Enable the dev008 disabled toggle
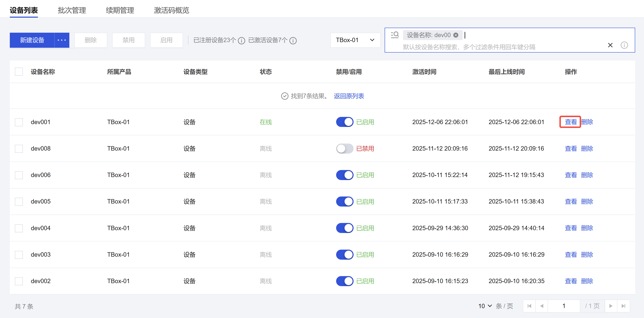 (344, 149)
